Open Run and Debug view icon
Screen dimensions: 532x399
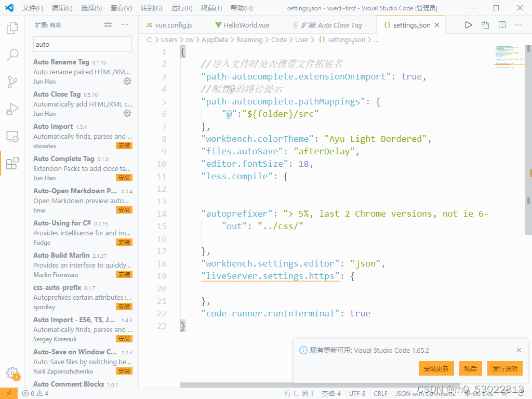[x=12, y=109]
